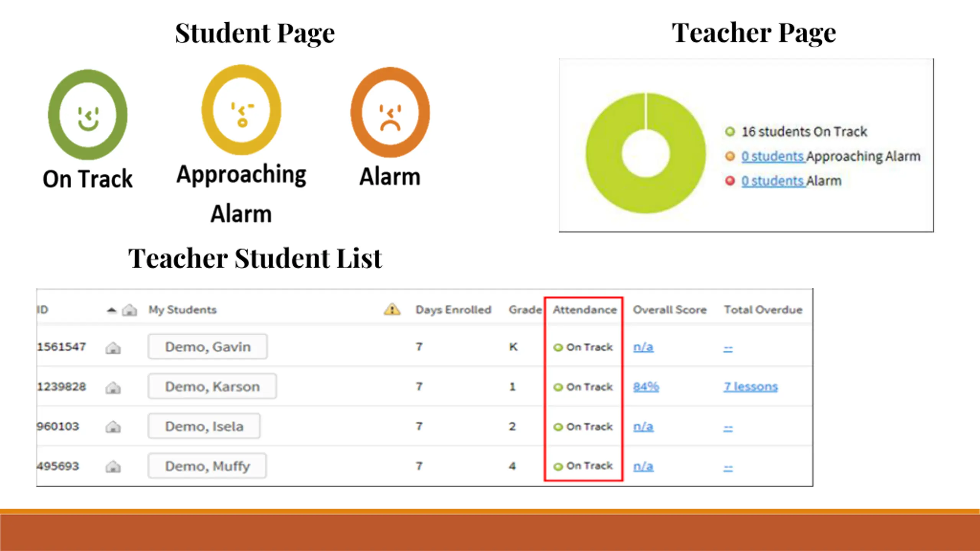
Task: Click n/a overall score for Demo, Gavin
Action: [643, 347]
